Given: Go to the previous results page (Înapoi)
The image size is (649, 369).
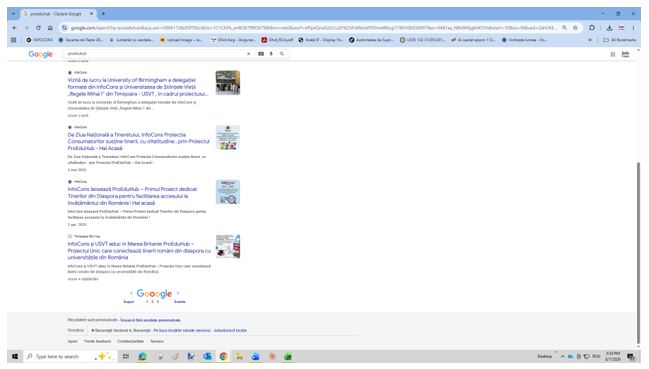Looking at the screenshot, I should (129, 302).
